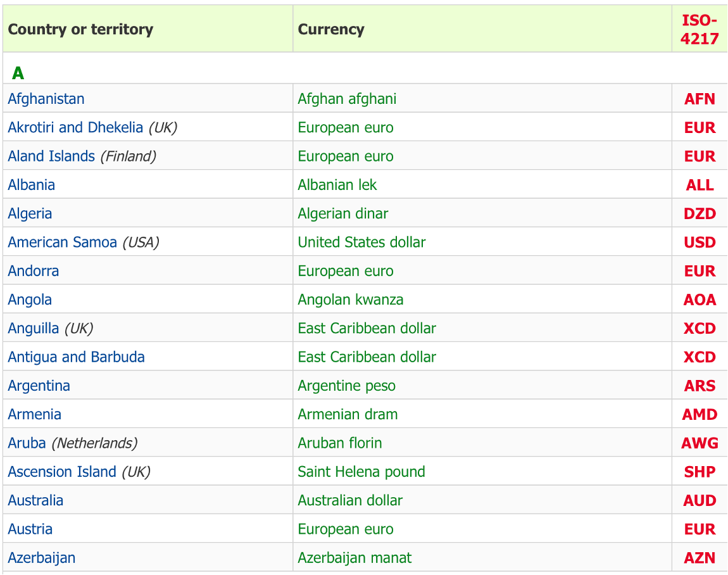The width and height of the screenshot is (728, 575).
Task: Open the Antigua and Barbuda link
Action: point(76,357)
